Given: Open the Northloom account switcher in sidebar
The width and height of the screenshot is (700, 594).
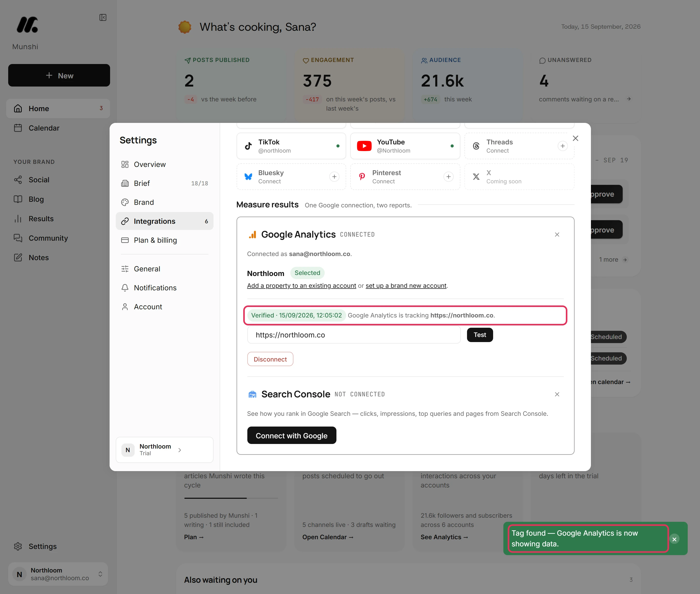Looking at the screenshot, I should (58, 574).
